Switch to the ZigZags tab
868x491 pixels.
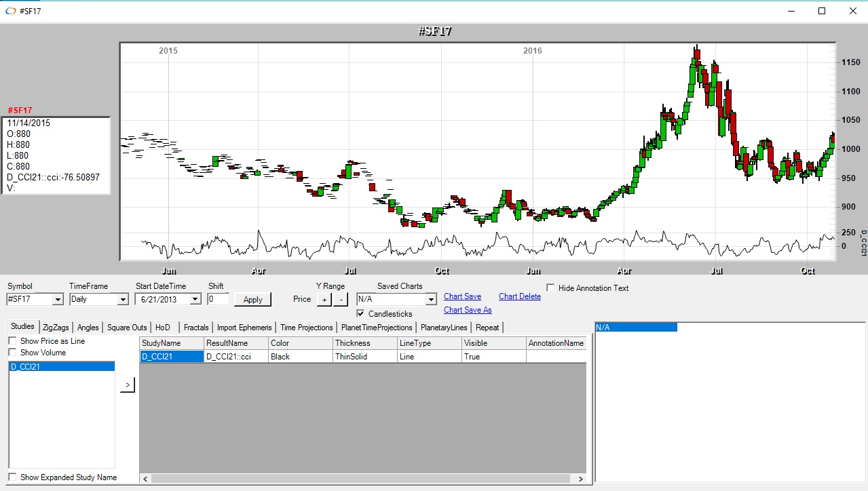(56, 328)
